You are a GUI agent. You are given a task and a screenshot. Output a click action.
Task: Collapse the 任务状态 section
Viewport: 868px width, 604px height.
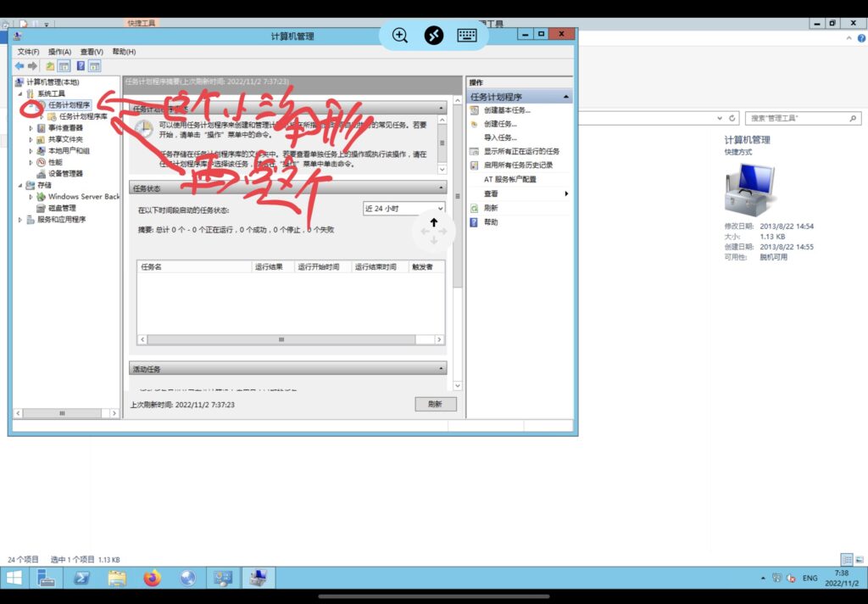441,187
